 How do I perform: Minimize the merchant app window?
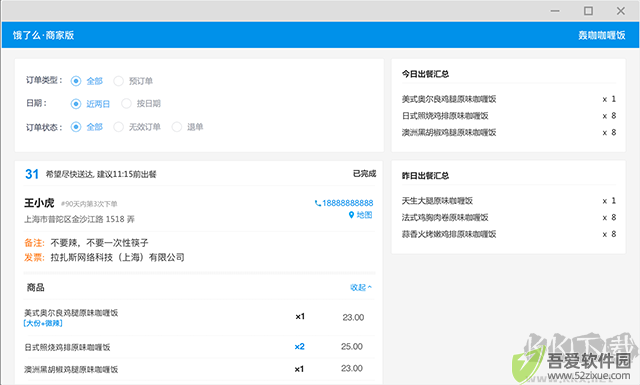coord(555,11)
